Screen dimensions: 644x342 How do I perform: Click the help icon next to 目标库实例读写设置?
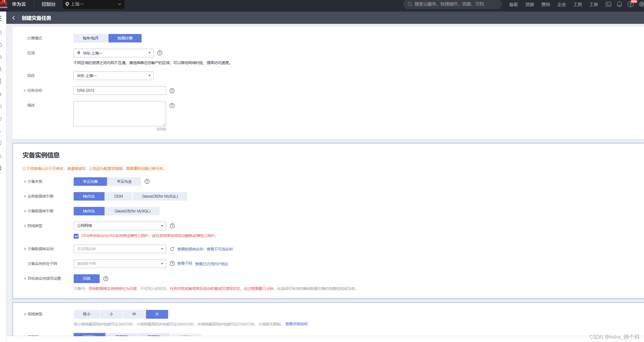(x=106, y=278)
